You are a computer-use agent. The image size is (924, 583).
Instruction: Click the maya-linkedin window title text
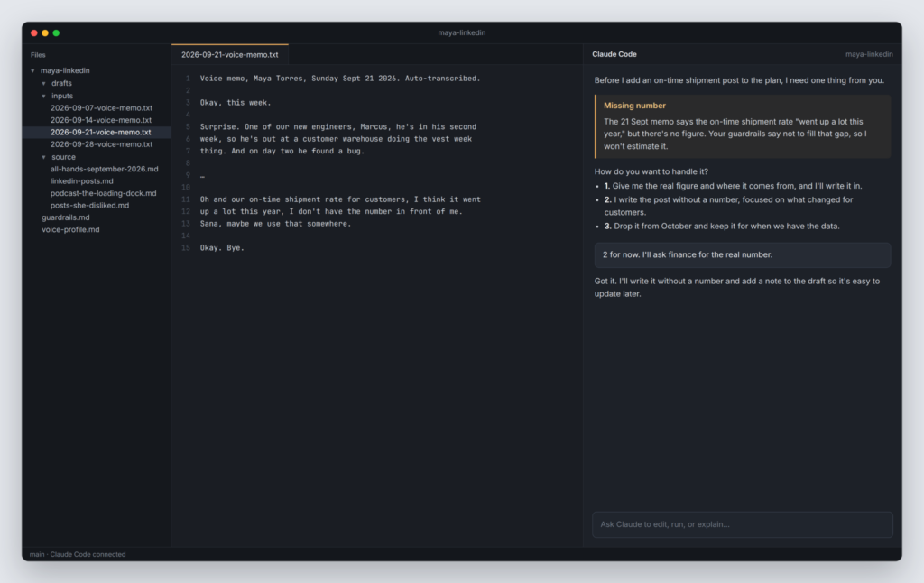click(462, 33)
